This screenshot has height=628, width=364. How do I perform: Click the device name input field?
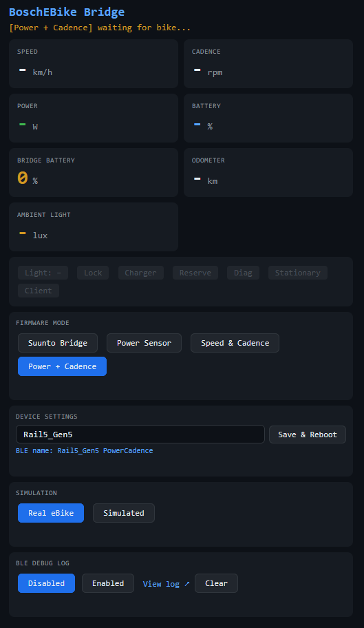point(140,434)
